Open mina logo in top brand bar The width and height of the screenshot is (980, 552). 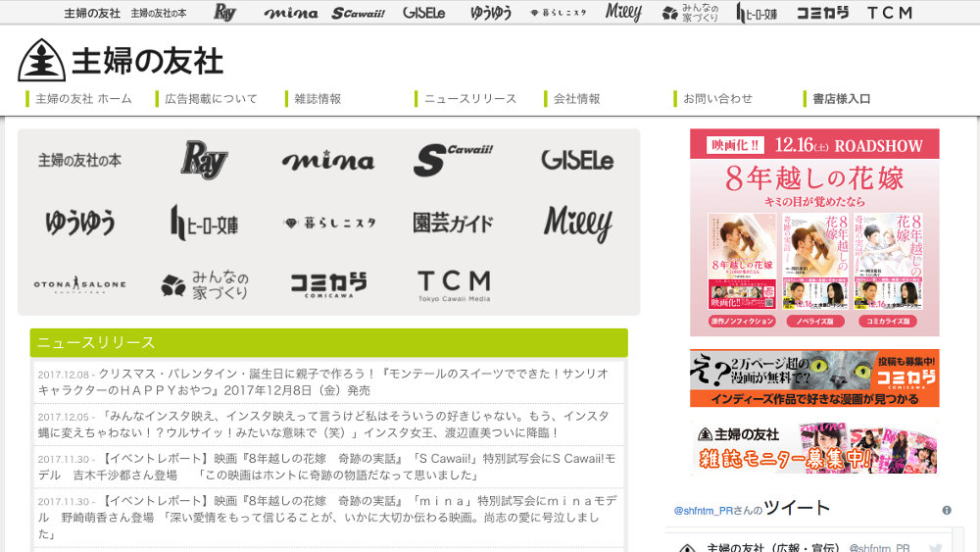291,13
